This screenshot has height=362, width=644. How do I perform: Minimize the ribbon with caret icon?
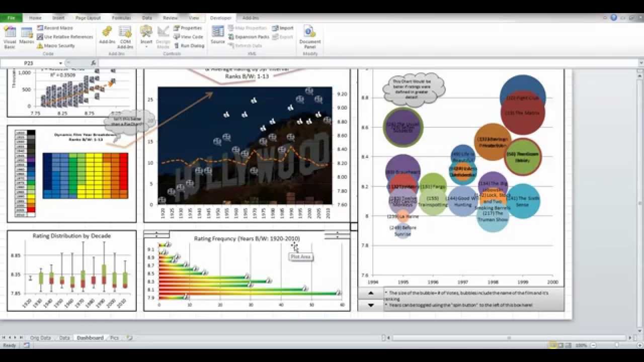tap(606, 18)
